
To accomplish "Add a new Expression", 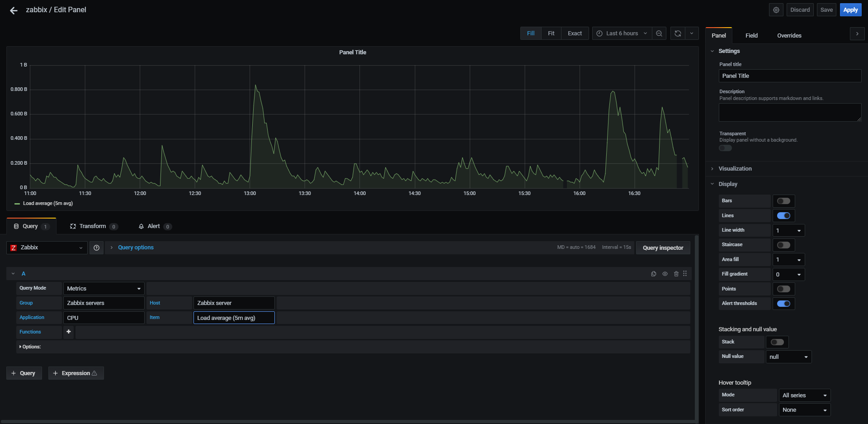I will pos(76,373).
